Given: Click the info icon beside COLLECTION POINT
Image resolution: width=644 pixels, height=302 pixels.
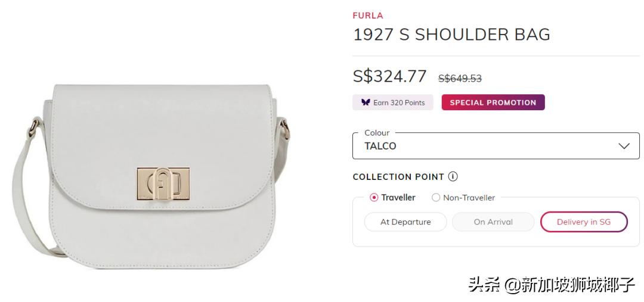Looking at the screenshot, I should (453, 177).
